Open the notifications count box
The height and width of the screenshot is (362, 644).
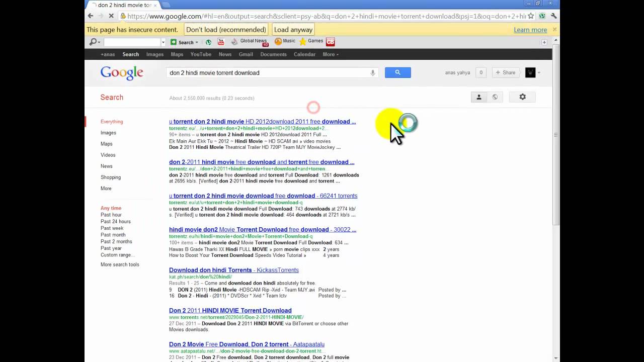pyautogui.click(x=481, y=73)
